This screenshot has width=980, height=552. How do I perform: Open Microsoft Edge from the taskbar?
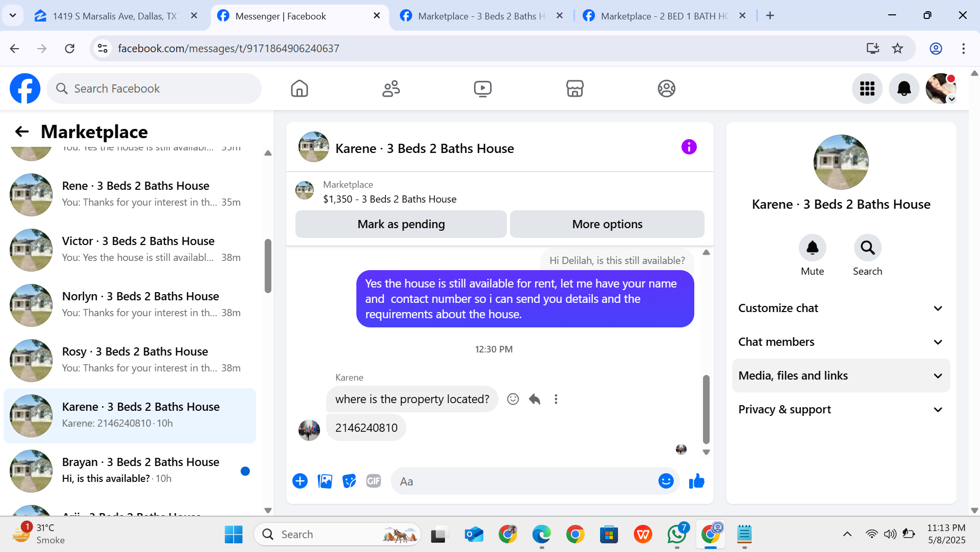click(541, 535)
